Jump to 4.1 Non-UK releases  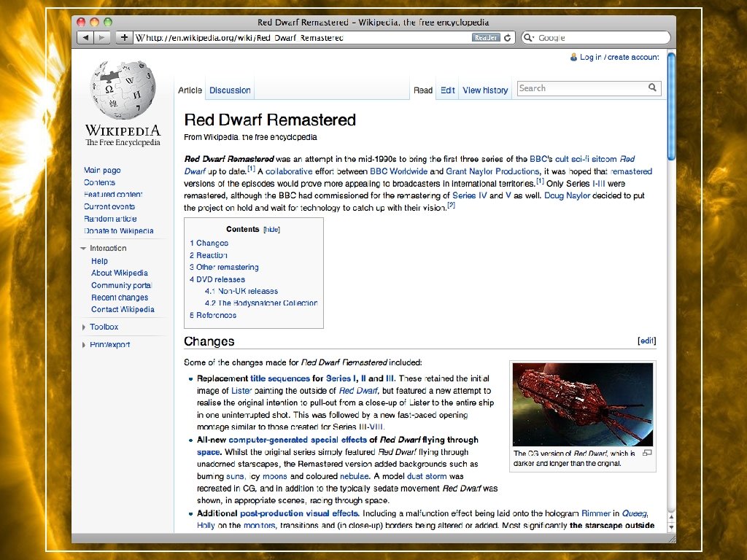(x=241, y=291)
